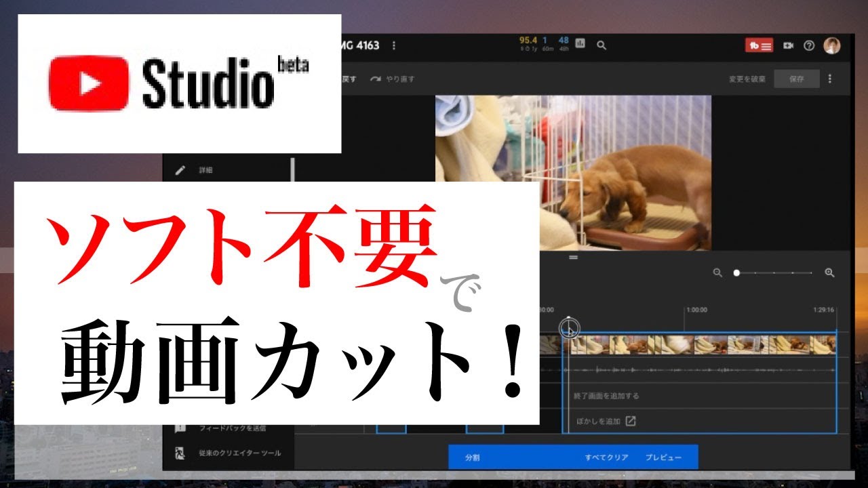Click the 48 views-in-48h stat

[x=564, y=40]
